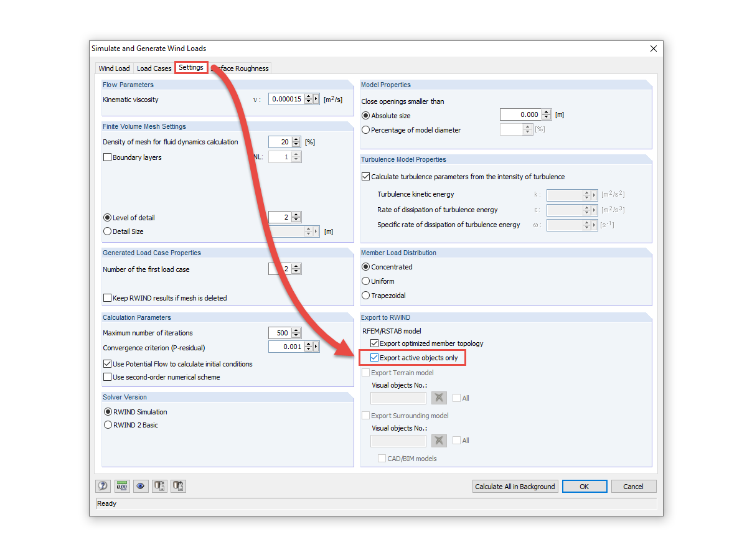Disable Export optimized member topology
Viewport: 747px width, 560px height.
coord(375,343)
